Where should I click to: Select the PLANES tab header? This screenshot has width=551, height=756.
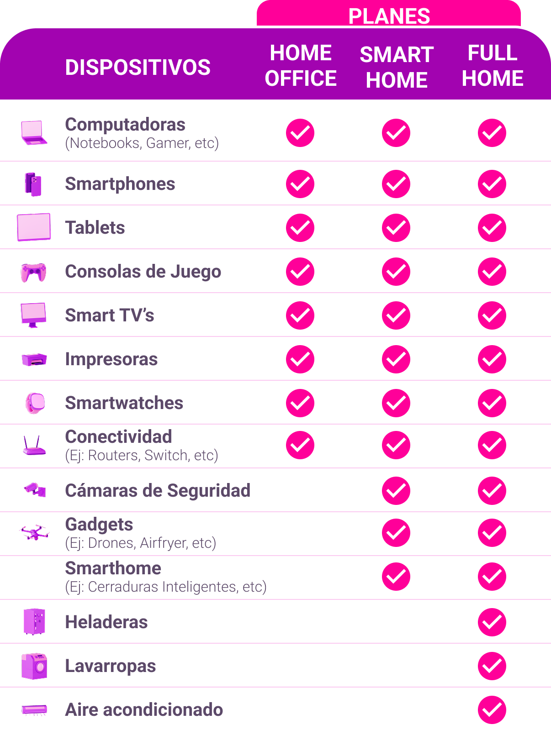click(x=389, y=16)
